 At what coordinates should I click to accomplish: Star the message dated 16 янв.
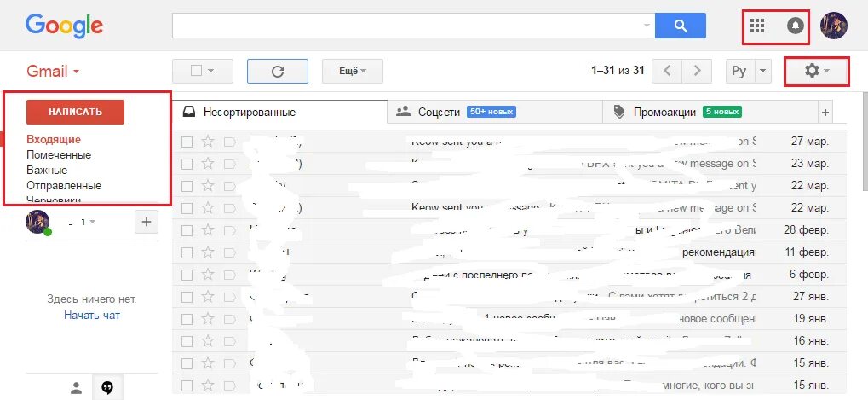[208, 340]
